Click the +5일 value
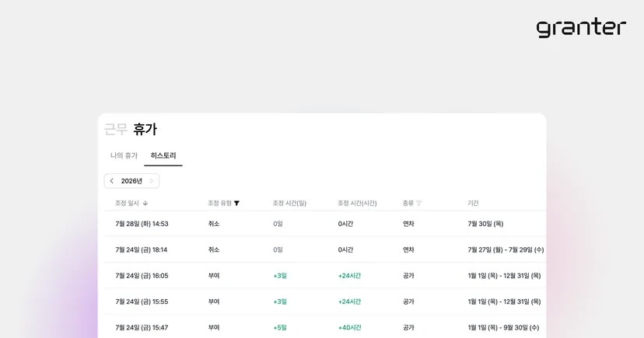The height and width of the screenshot is (338, 644). click(x=280, y=327)
